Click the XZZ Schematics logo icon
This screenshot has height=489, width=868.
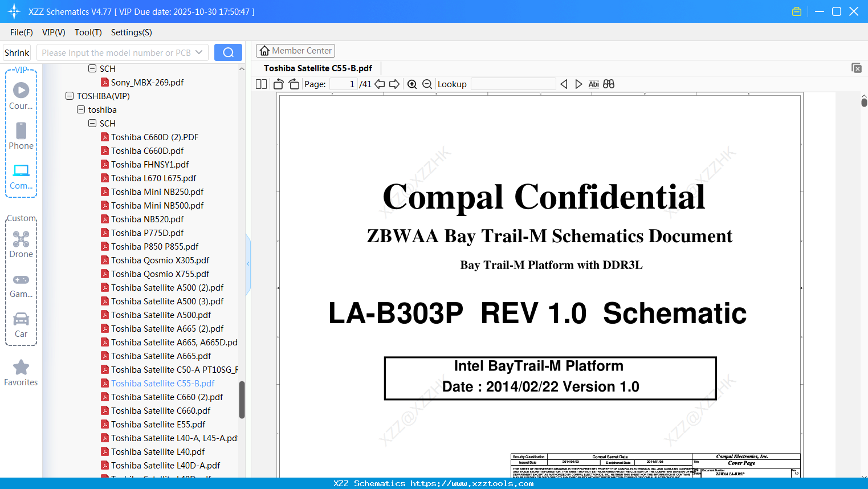(x=14, y=11)
